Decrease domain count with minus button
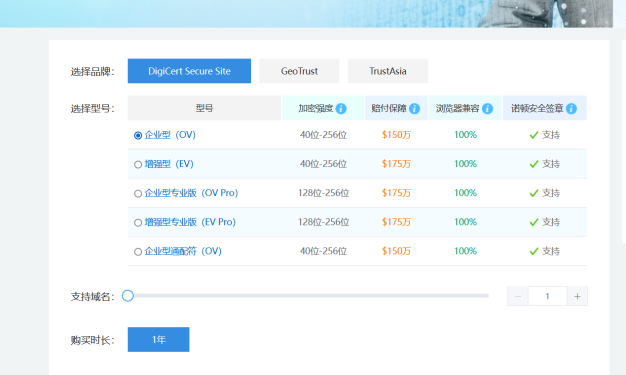626x375 pixels. tap(518, 296)
